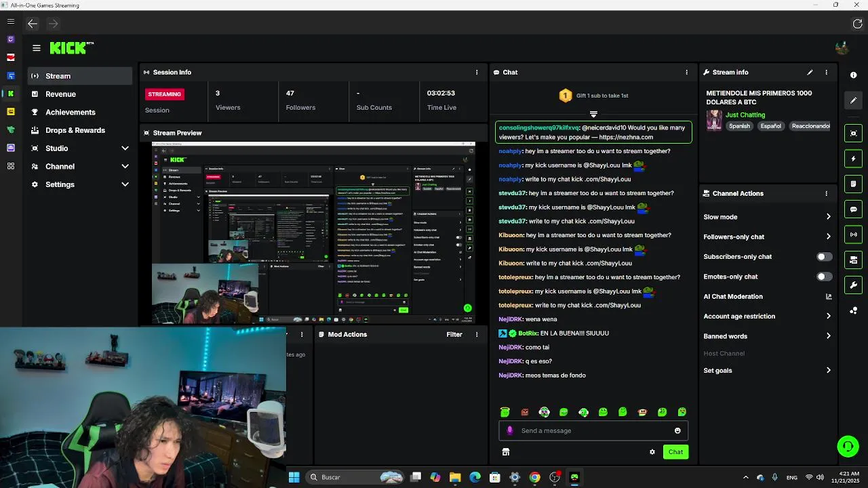Click the Spanish tag chip
Viewport: 868px width, 488px height.
pyautogui.click(x=739, y=126)
